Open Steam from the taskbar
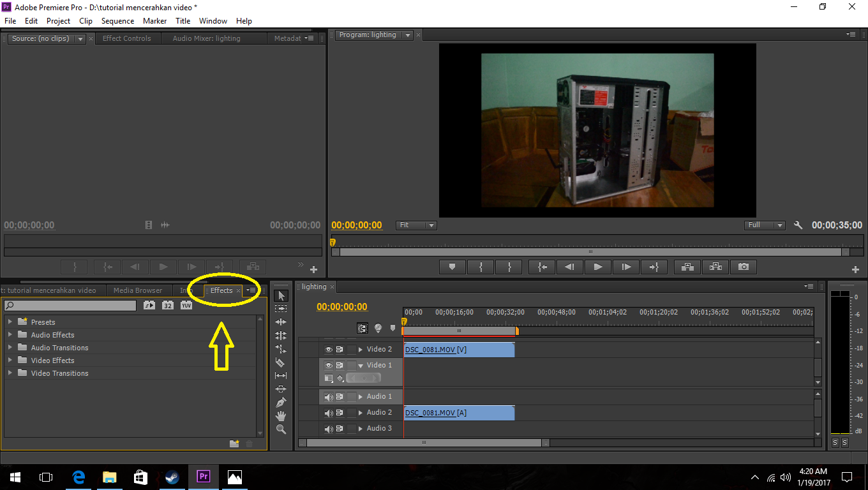Image resolution: width=868 pixels, height=490 pixels. (x=172, y=477)
